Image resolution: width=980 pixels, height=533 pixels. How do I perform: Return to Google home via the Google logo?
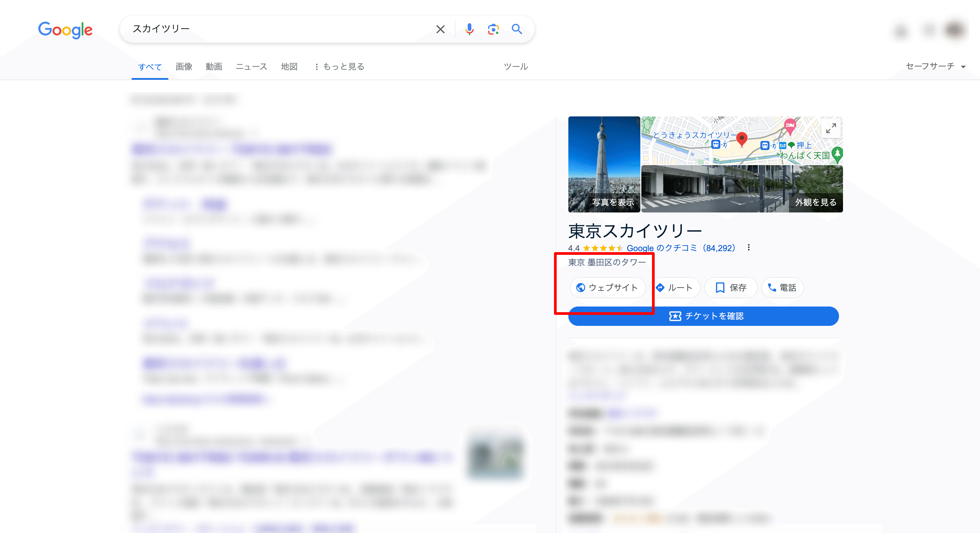(65, 30)
